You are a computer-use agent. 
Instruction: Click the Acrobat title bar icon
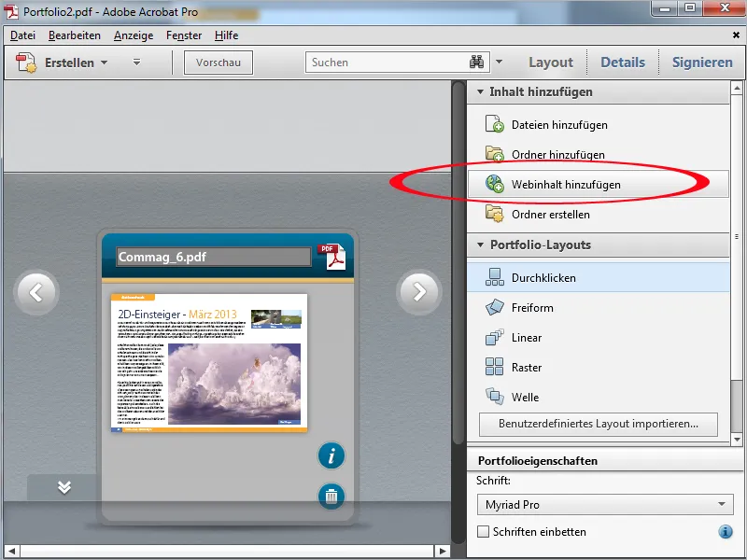(x=11, y=11)
